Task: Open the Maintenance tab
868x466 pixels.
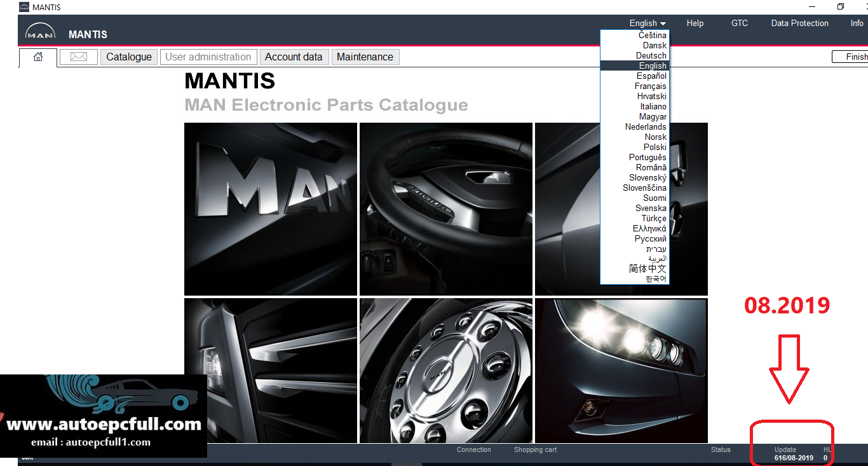Action: 365,57
